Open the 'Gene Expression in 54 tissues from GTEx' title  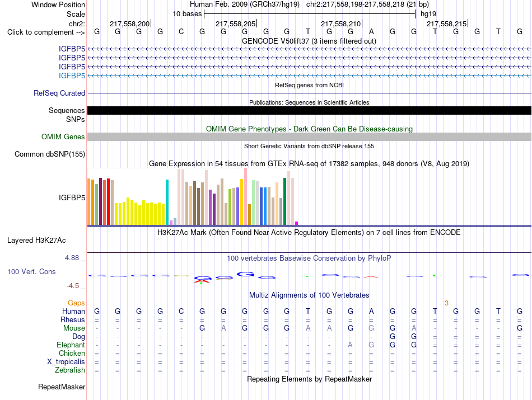pos(309,164)
